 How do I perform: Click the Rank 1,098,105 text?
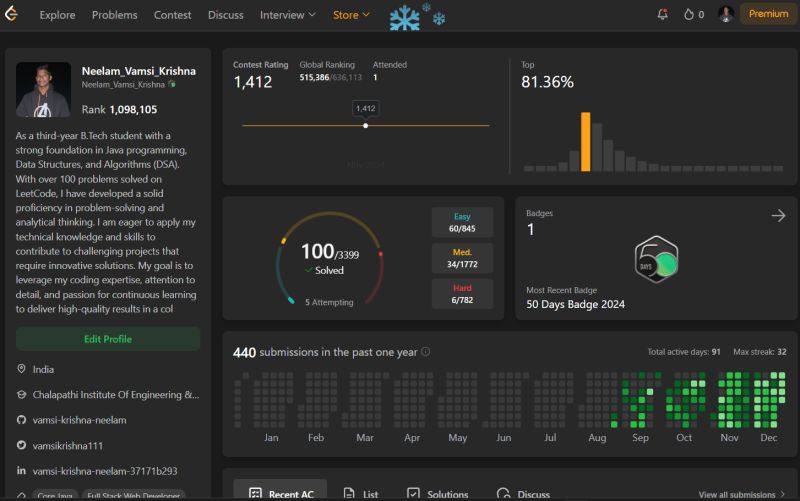pos(119,109)
